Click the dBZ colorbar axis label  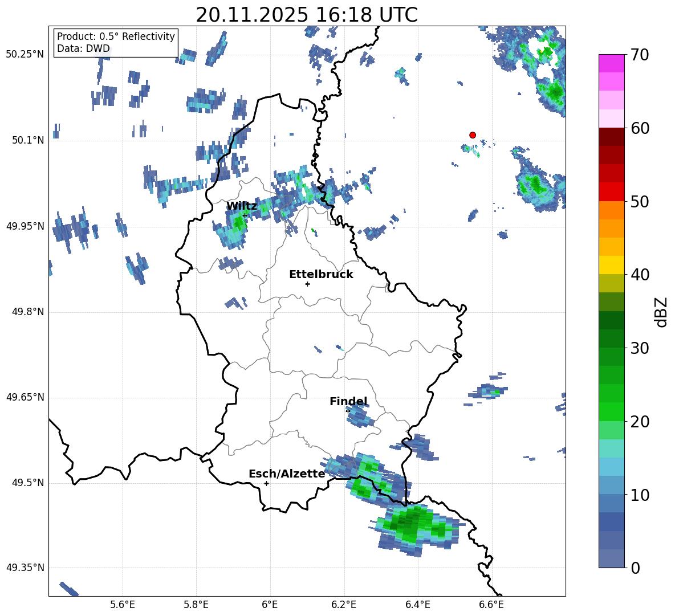(x=662, y=312)
